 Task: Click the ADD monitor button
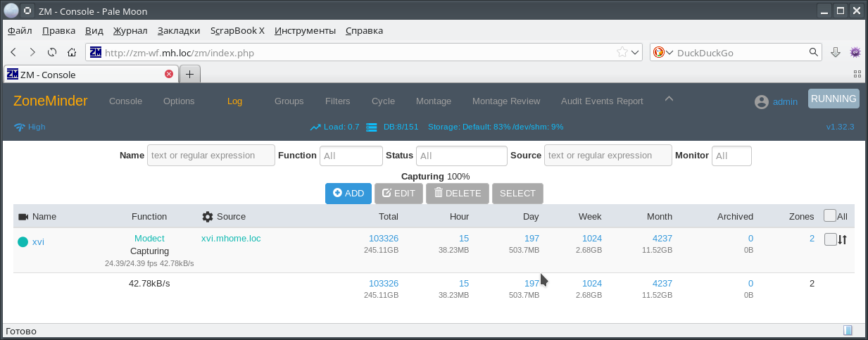[348, 194]
